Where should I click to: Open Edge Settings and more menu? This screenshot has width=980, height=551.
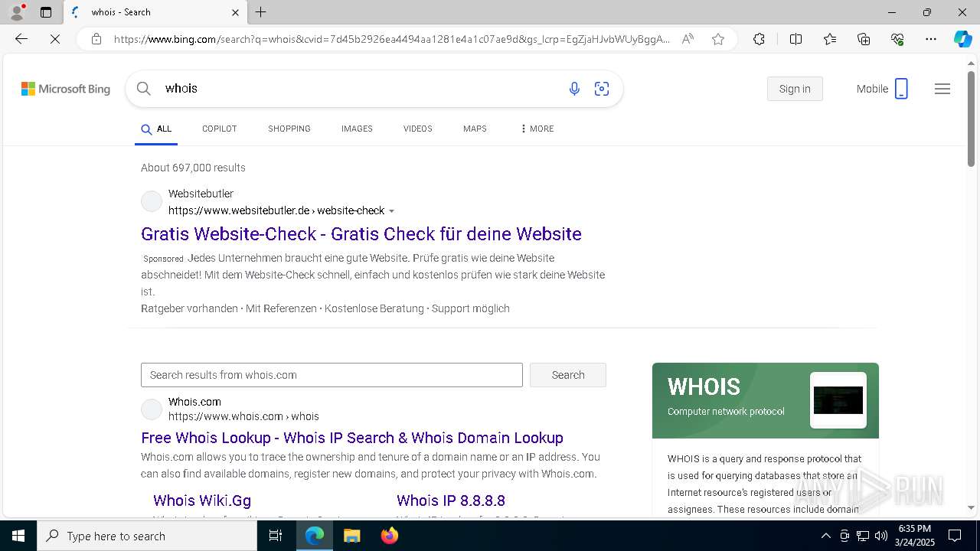[x=931, y=39]
